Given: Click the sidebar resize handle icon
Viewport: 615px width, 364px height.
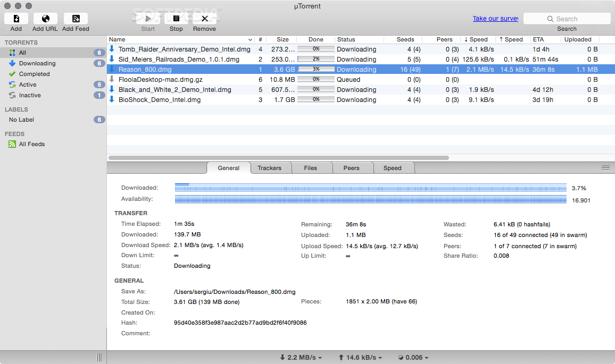Looking at the screenshot, I should coord(99,357).
